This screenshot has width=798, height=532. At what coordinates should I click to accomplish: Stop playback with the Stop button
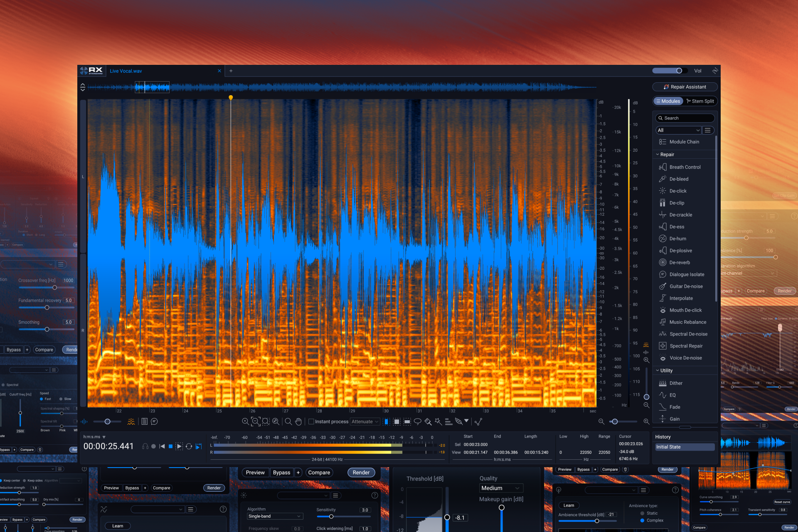coord(170,446)
